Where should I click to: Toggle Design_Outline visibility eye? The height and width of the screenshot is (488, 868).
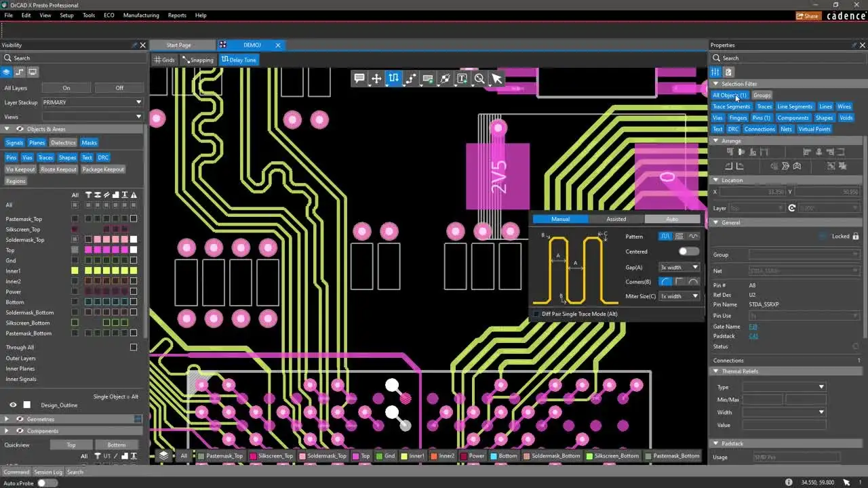13,405
